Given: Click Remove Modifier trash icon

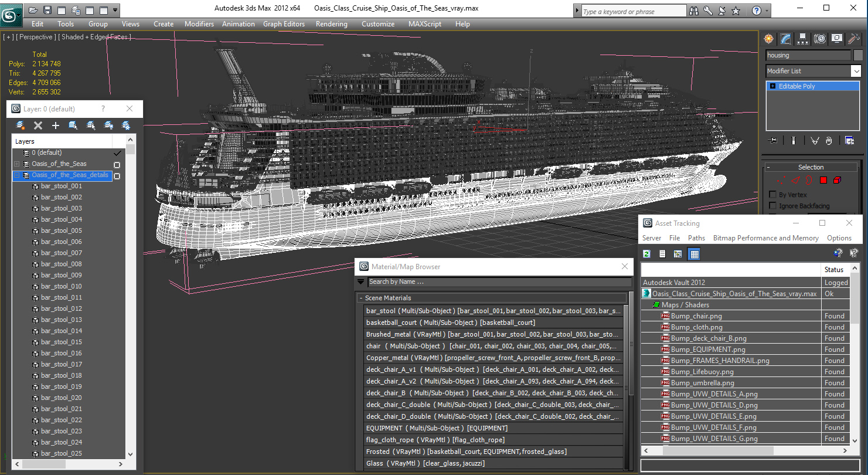Looking at the screenshot, I should tap(829, 141).
